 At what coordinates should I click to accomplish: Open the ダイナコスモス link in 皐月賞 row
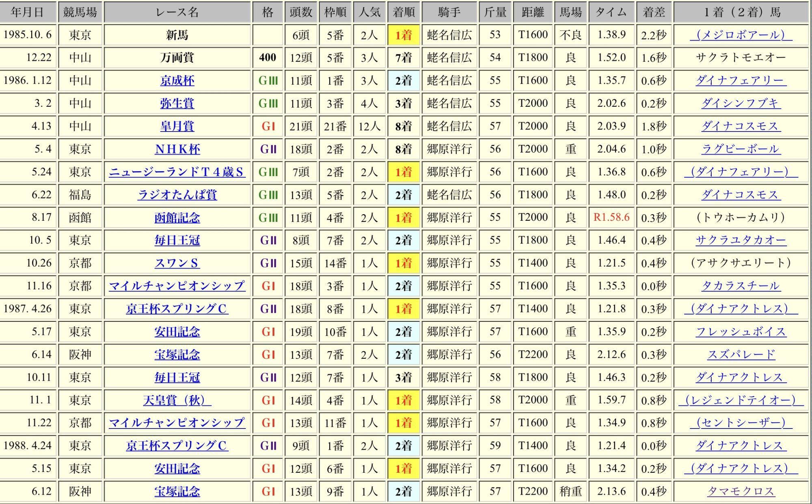741,126
